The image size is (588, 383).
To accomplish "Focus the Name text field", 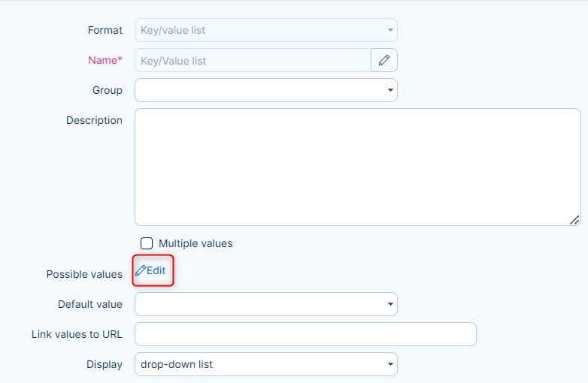I will 253,60.
